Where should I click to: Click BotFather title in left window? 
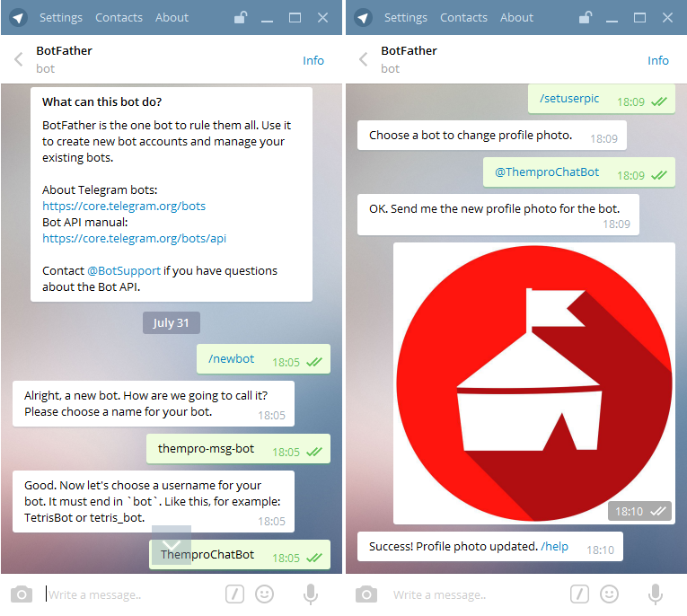64,51
